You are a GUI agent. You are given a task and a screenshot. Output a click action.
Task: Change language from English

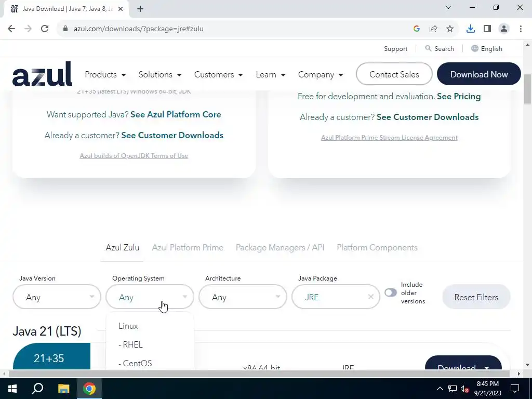(x=486, y=48)
